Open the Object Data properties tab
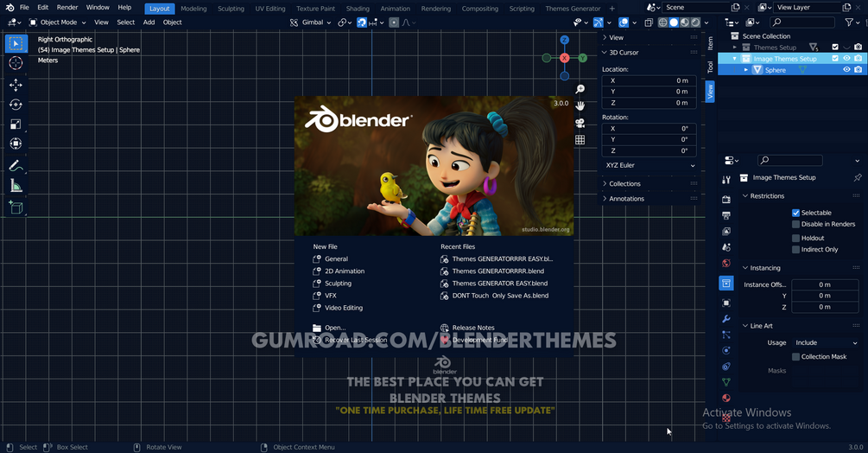868x453 pixels. (x=726, y=382)
